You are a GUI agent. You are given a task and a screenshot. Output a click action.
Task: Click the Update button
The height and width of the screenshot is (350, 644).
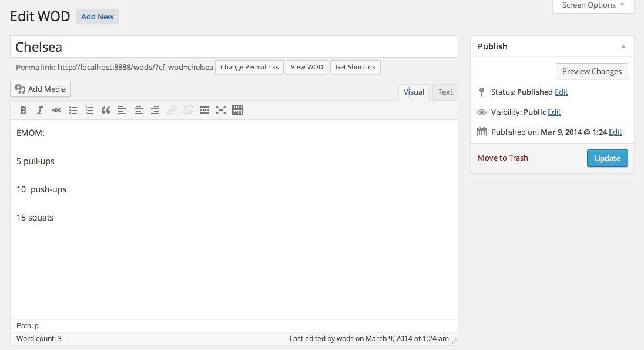[x=608, y=158]
